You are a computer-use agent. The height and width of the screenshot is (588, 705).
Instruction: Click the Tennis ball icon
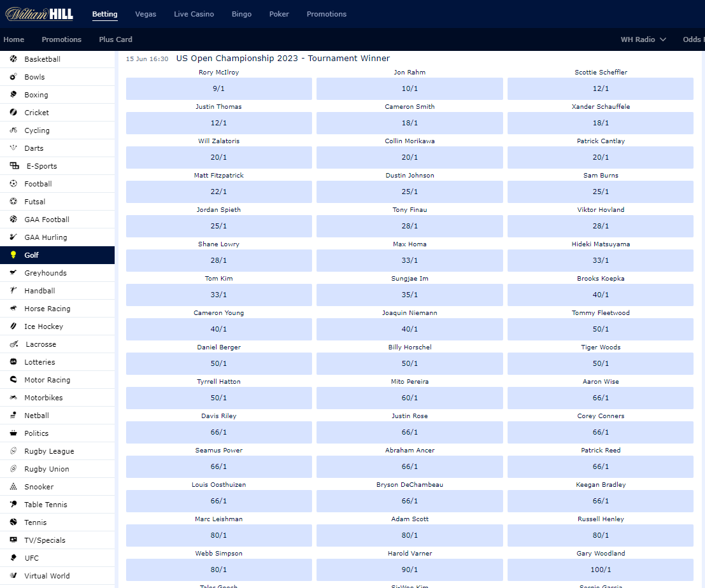click(x=13, y=522)
